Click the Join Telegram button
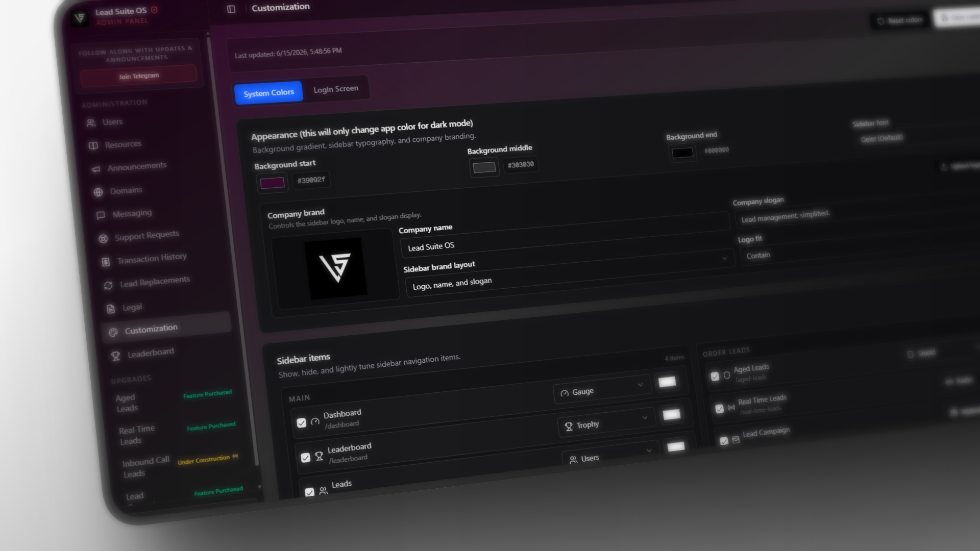The width and height of the screenshot is (980, 551). pyautogui.click(x=138, y=76)
